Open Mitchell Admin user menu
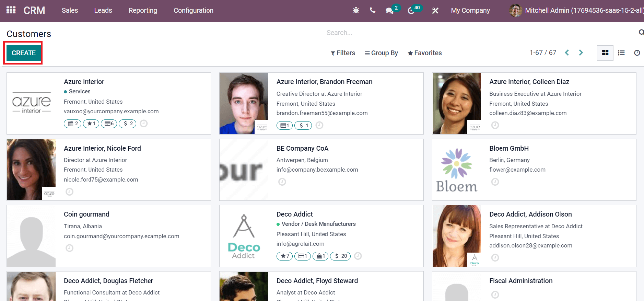Screen dimensions: 644x301 tap(576, 10)
